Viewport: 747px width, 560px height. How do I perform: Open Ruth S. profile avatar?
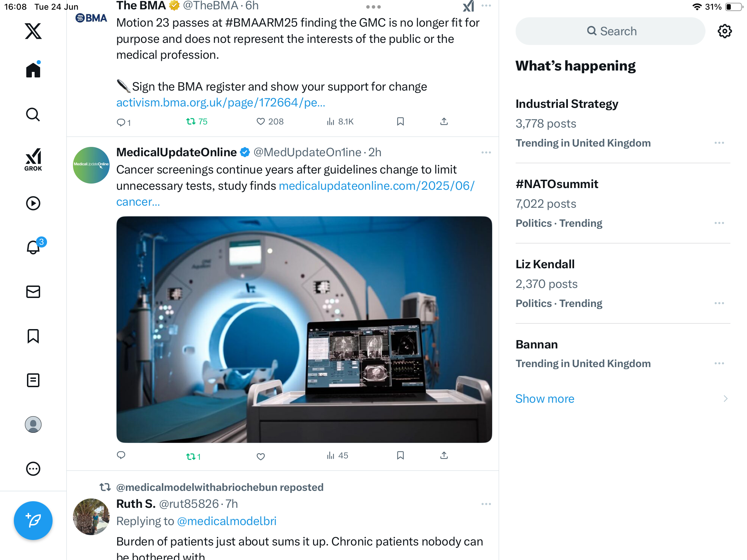point(91,517)
